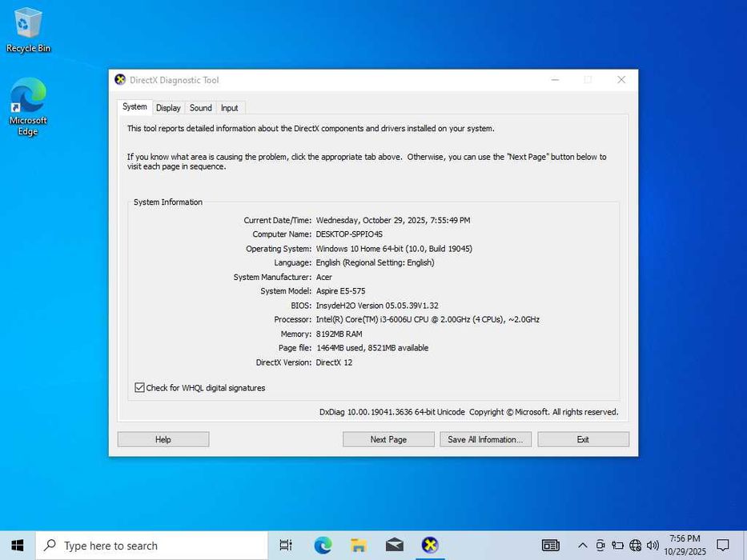Click the Next Page button
747x560 pixels.
[x=388, y=439]
